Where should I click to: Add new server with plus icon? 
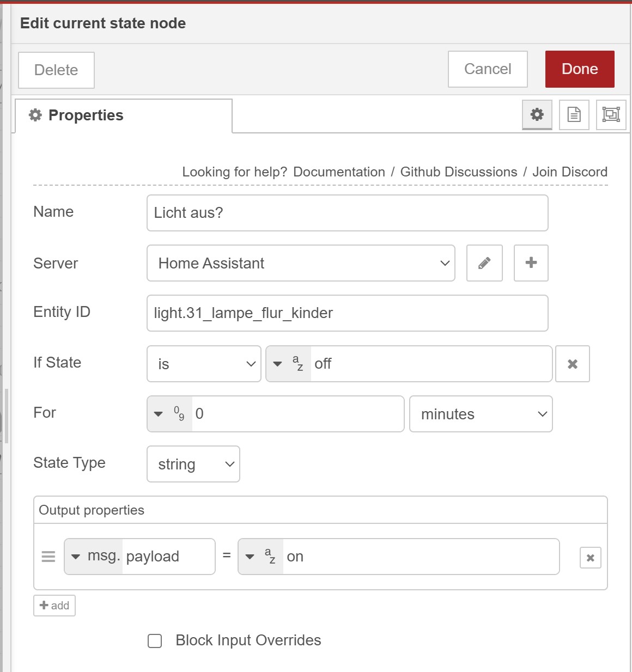(531, 263)
